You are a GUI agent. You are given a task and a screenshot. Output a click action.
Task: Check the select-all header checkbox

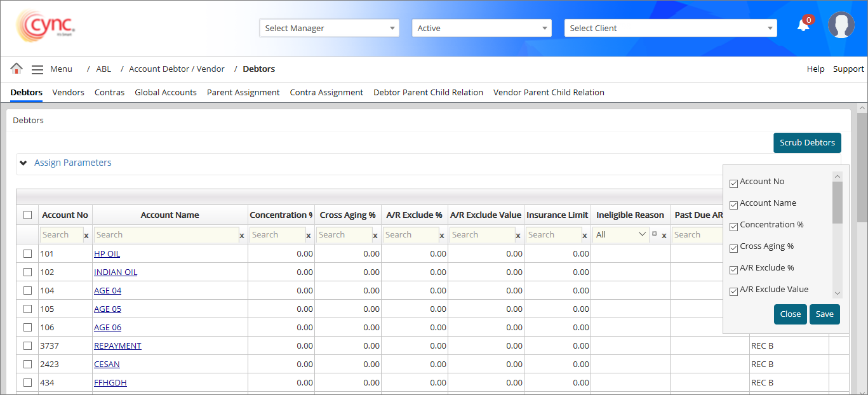click(27, 215)
